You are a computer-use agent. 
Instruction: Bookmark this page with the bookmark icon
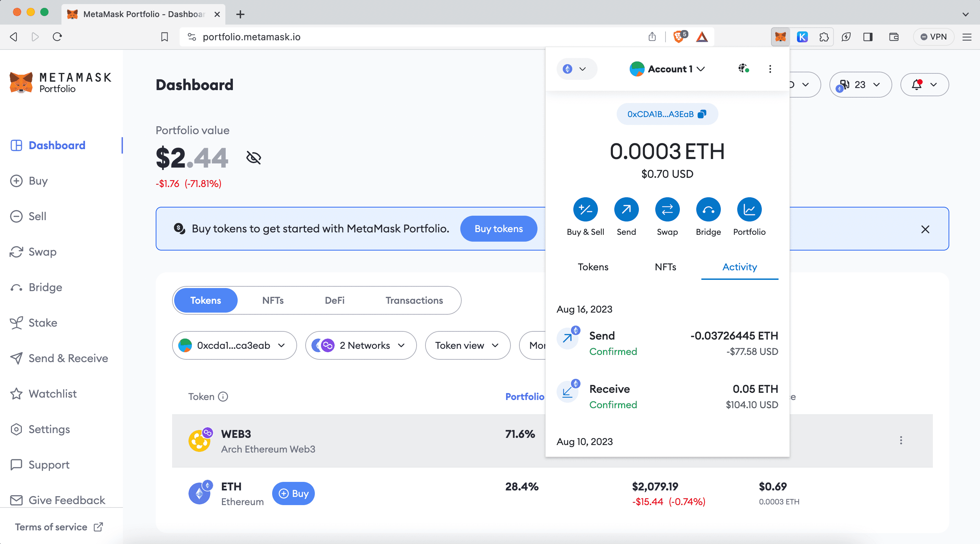[x=164, y=37]
